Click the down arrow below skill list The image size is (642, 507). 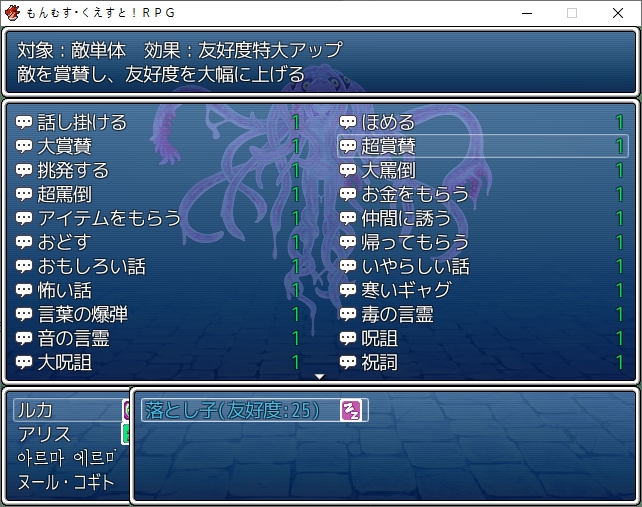pyautogui.click(x=320, y=376)
